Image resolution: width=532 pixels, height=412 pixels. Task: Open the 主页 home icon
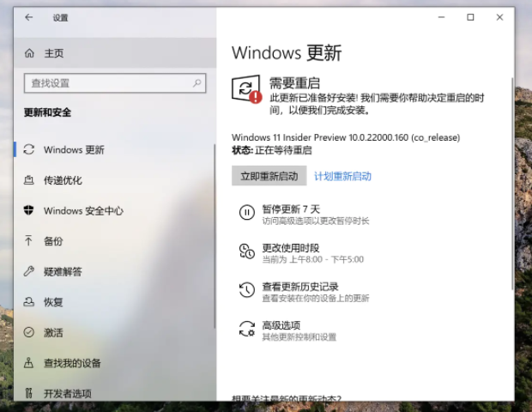coord(29,53)
